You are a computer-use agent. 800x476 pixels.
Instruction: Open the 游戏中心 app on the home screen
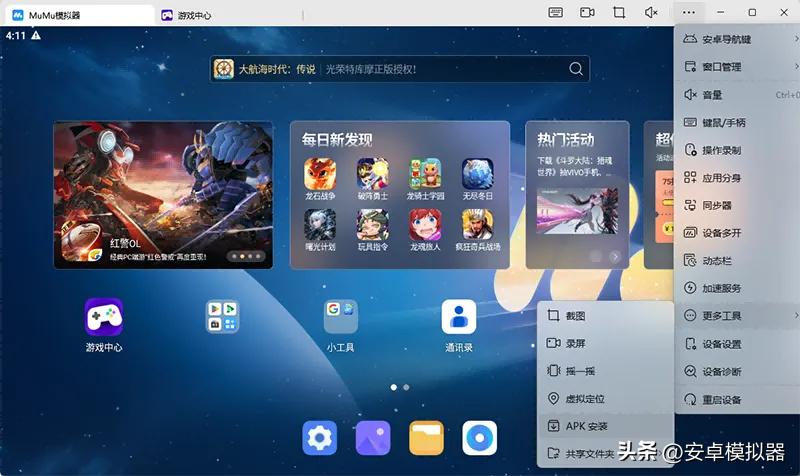(104, 318)
